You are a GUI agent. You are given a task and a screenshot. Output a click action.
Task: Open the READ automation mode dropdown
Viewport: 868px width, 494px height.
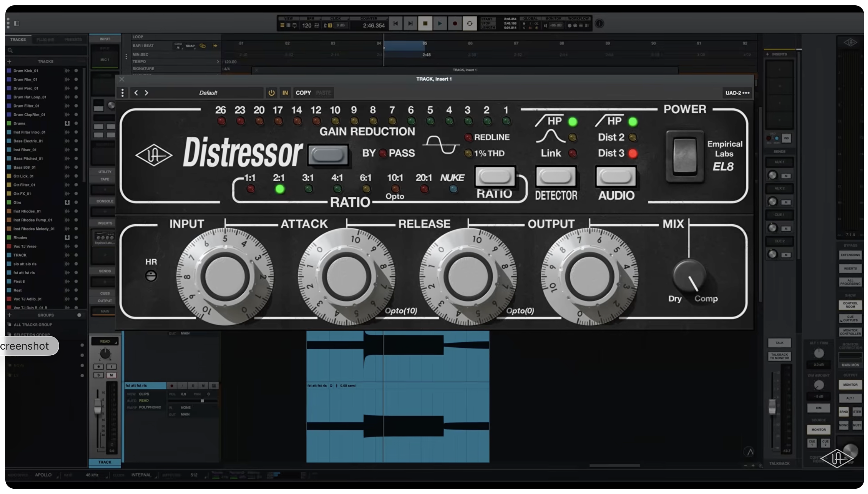[x=105, y=341]
